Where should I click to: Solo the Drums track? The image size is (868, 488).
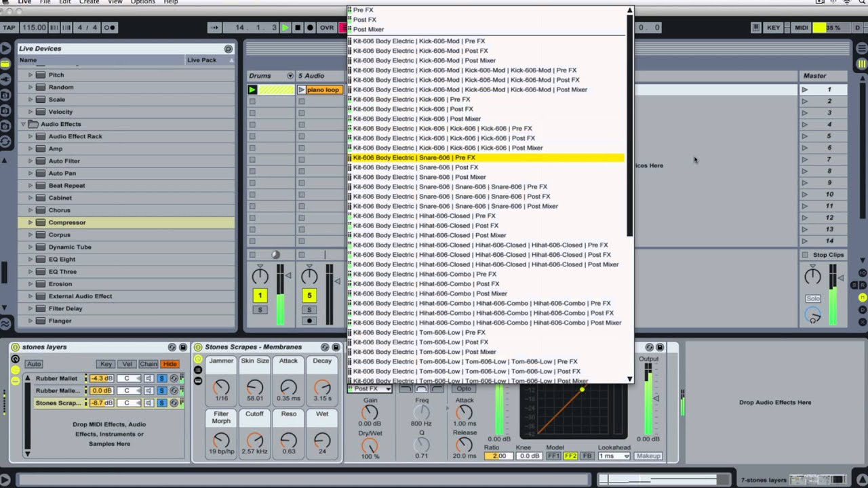point(260,310)
